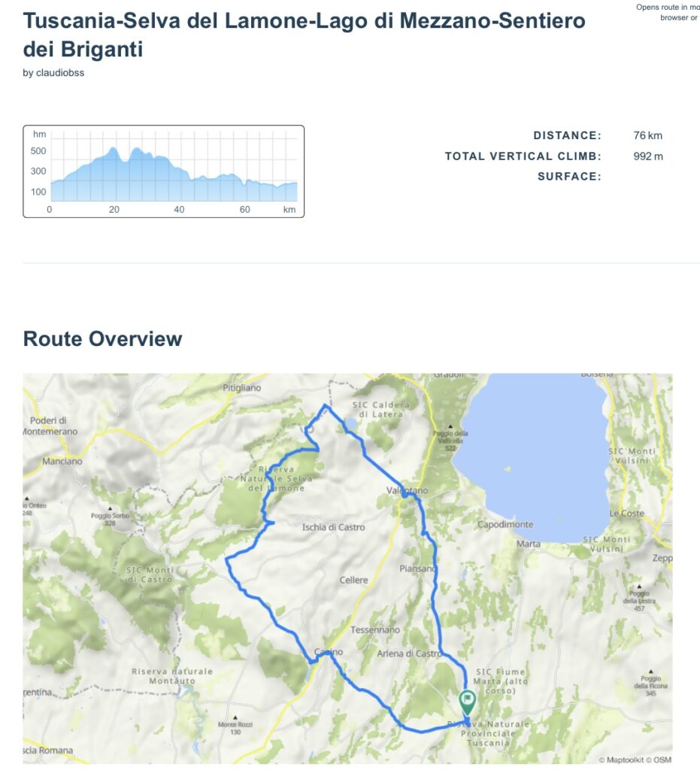Click the Poggio della Lestra peak marker
The width and height of the screenshot is (700, 770).
click(639, 585)
